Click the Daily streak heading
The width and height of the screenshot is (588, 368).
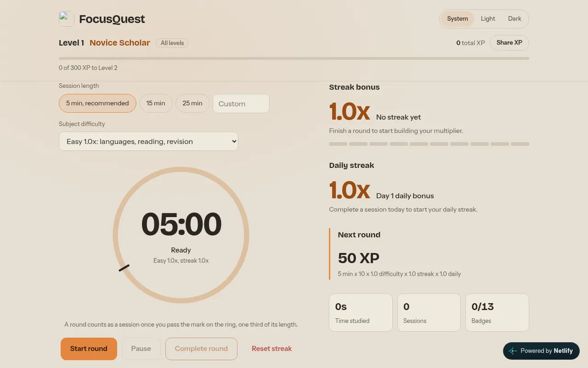[x=351, y=165]
